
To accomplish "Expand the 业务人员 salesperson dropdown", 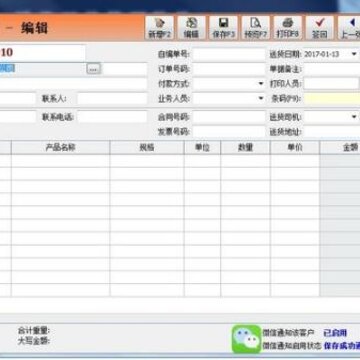I will 261,98.
